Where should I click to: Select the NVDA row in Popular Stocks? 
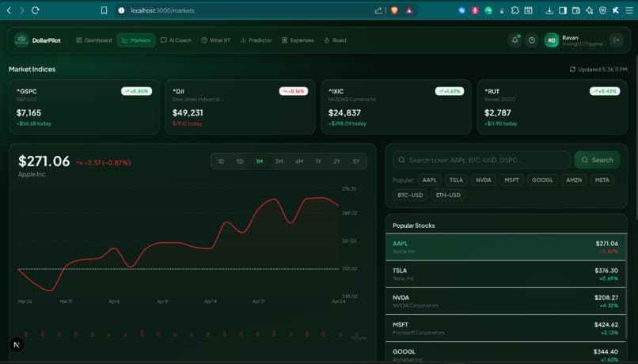click(506, 301)
